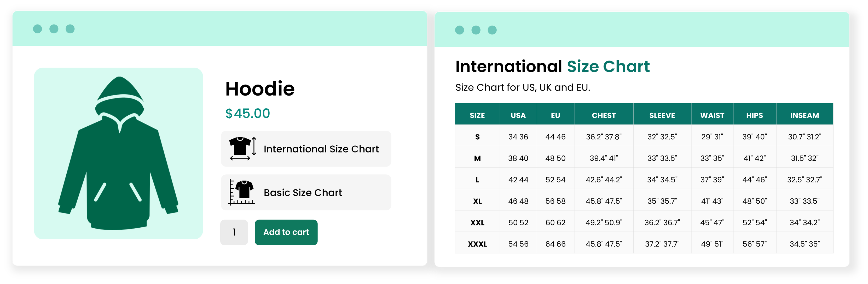Select the XXXL size row label

pyautogui.click(x=477, y=244)
